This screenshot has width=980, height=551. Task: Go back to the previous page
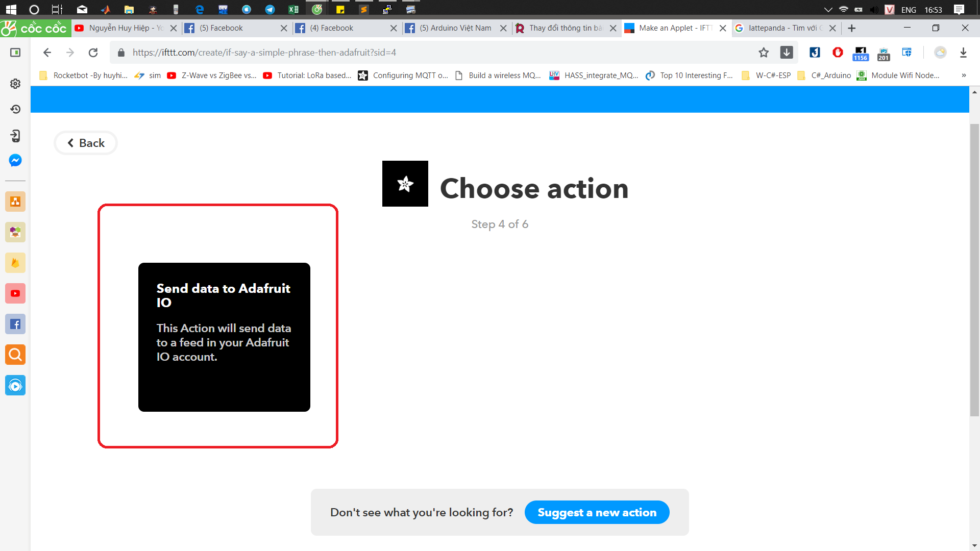tap(47, 53)
